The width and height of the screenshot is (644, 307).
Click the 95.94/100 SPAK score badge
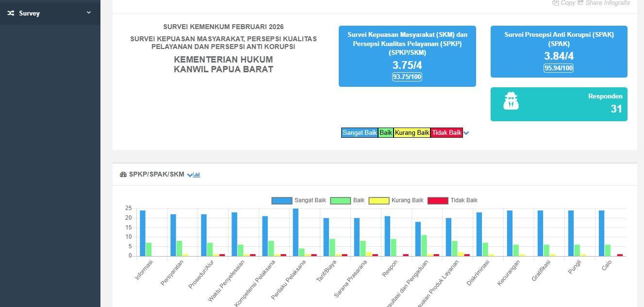tap(559, 68)
